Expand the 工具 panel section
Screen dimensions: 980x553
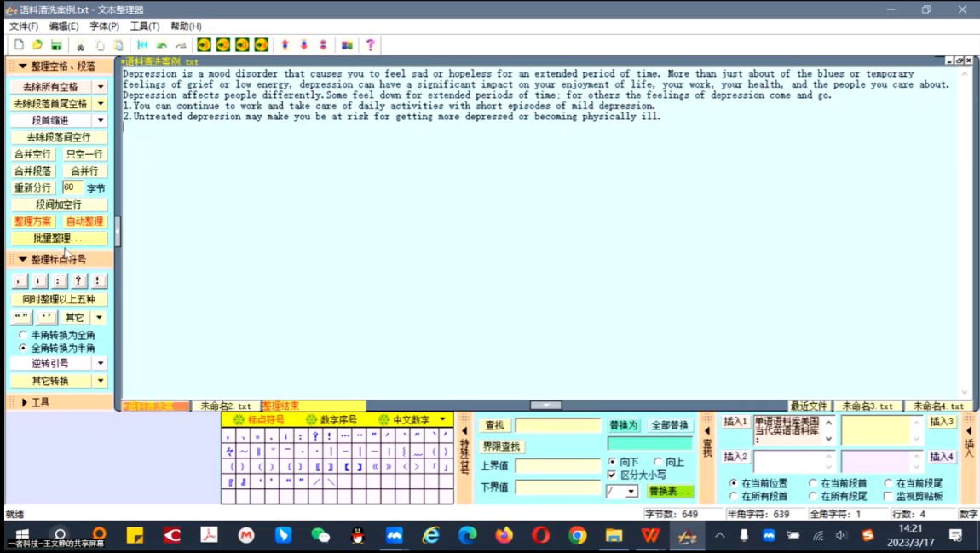25,402
